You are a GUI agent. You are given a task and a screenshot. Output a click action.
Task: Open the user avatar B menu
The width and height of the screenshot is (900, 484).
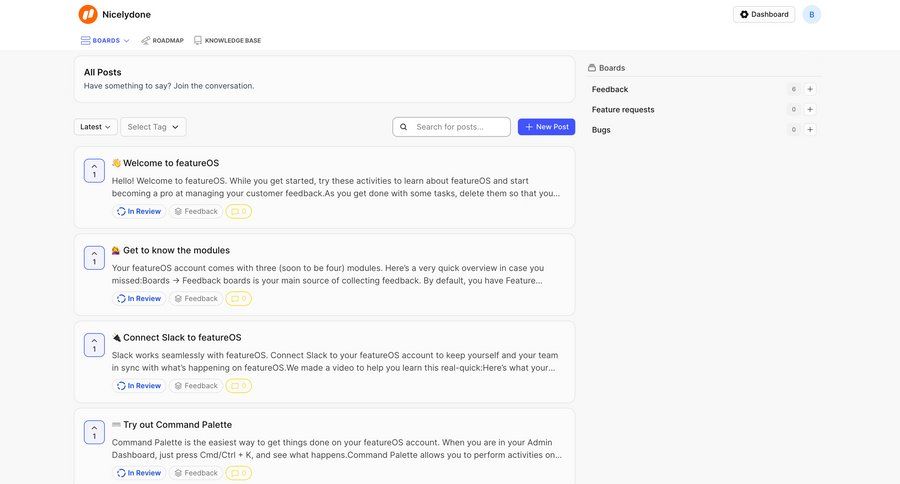point(812,14)
